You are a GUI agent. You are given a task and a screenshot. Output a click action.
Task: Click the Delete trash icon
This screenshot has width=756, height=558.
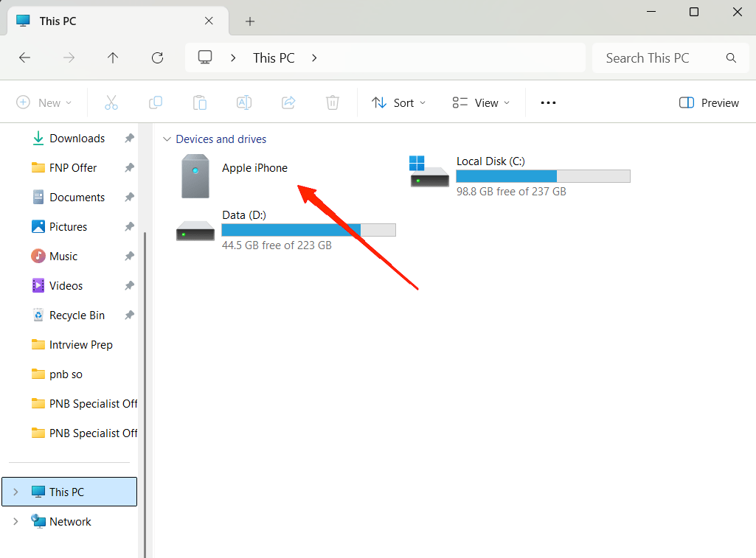tap(333, 102)
